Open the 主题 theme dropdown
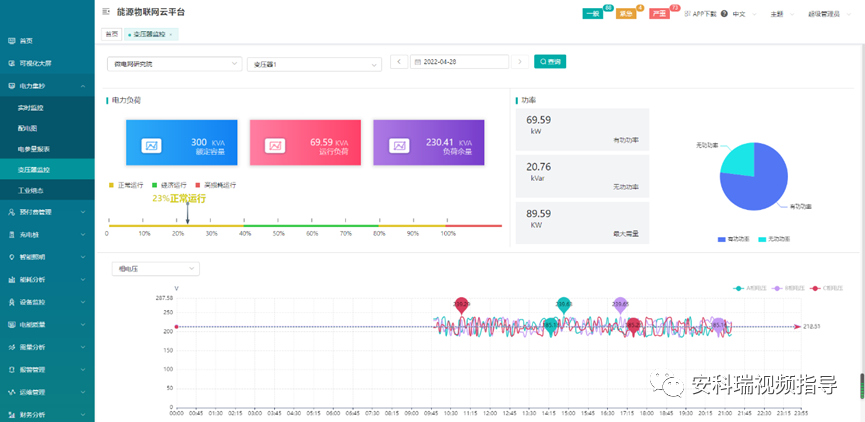Image resolution: width=865 pixels, height=422 pixels. coord(782,14)
